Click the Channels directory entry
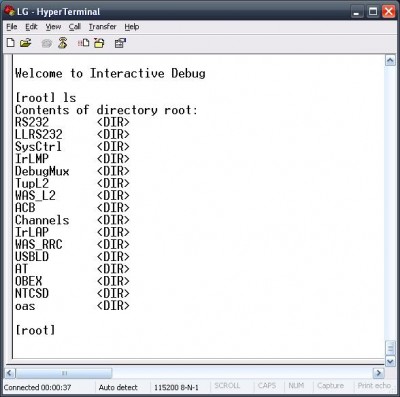This screenshot has height=397, width=400. coord(42,220)
